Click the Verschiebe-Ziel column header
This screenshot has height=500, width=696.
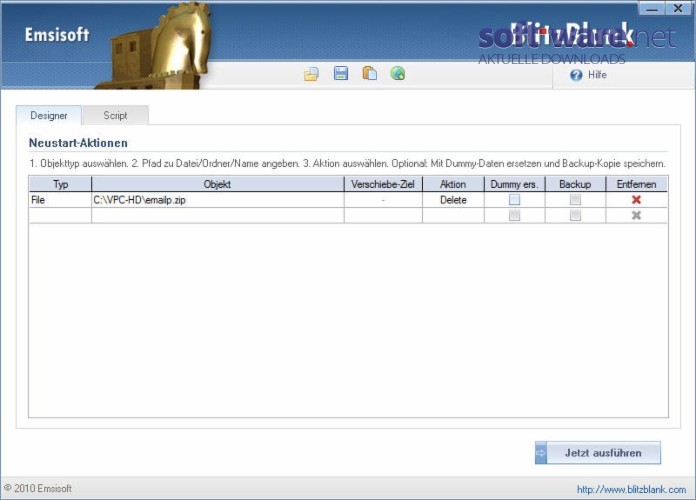pos(383,184)
